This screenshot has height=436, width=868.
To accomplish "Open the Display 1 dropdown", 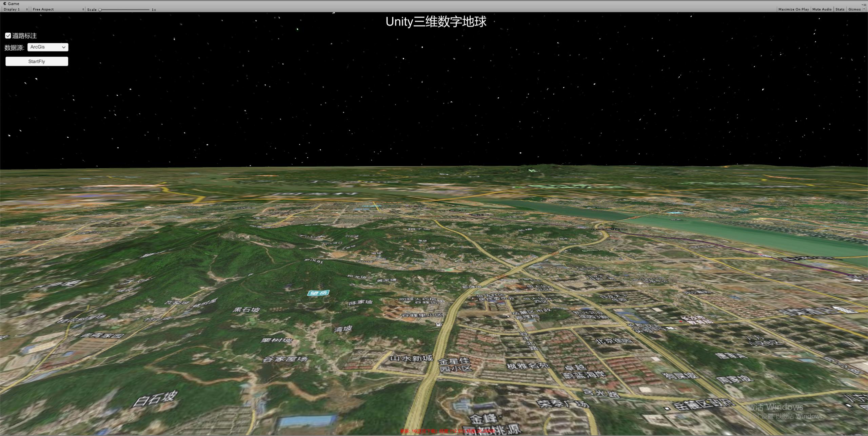I will (x=16, y=9).
